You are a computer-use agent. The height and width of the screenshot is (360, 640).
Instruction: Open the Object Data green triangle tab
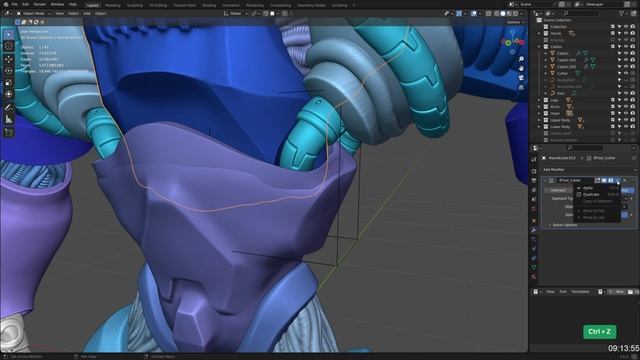534,267
